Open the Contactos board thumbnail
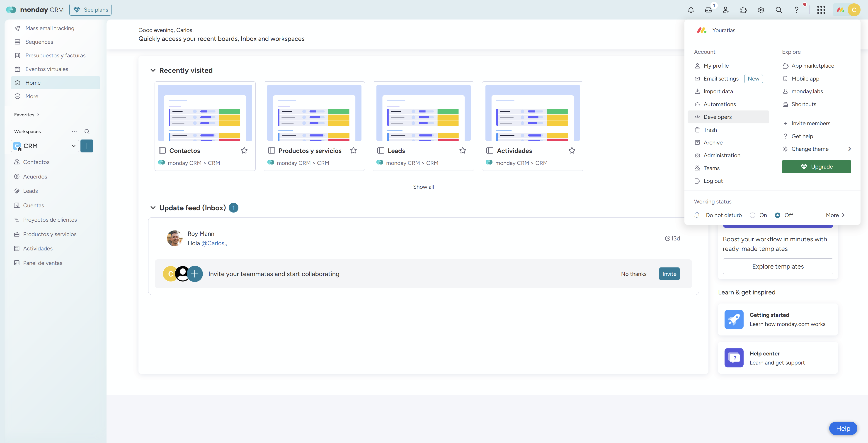The height and width of the screenshot is (443, 868). pyautogui.click(x=205, y=113)
